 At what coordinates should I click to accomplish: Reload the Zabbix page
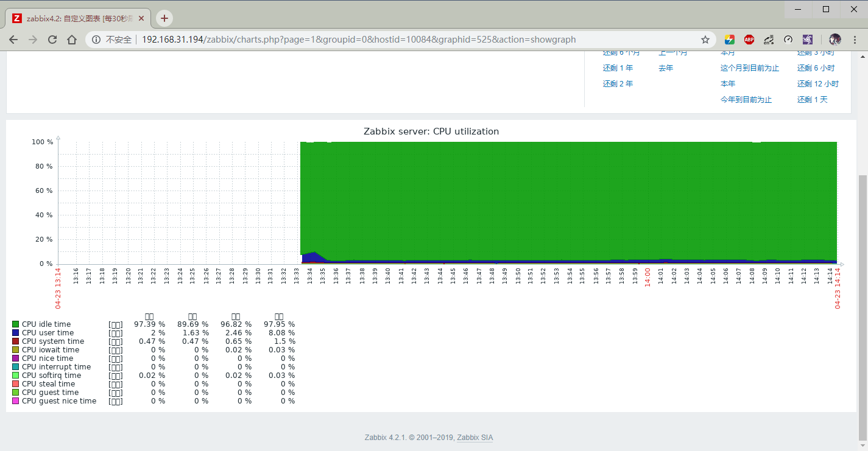coord(52,40)
